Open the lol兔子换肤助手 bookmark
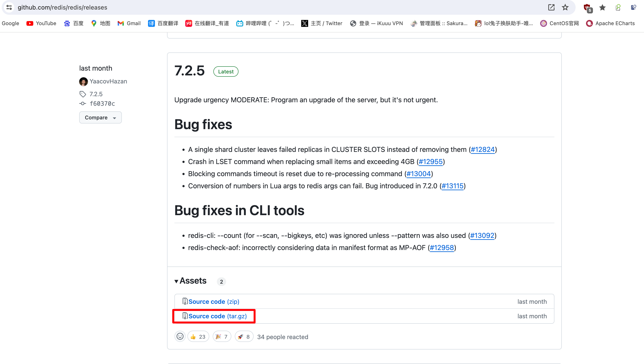This screenshot has width=644, height=364. [504, 23]
